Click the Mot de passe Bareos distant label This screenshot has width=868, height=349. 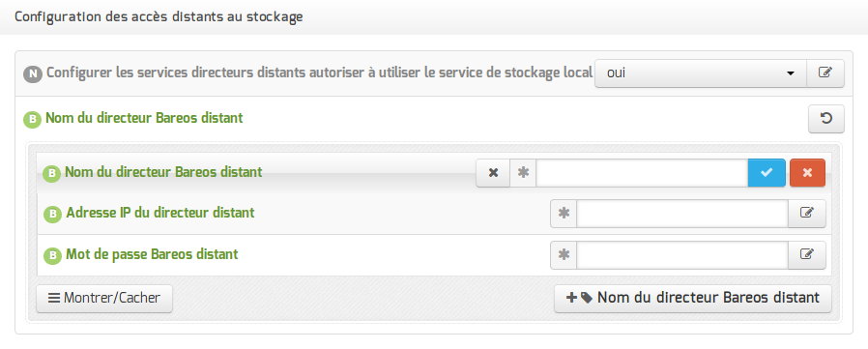pyautogui.click(x=152, y=254)
